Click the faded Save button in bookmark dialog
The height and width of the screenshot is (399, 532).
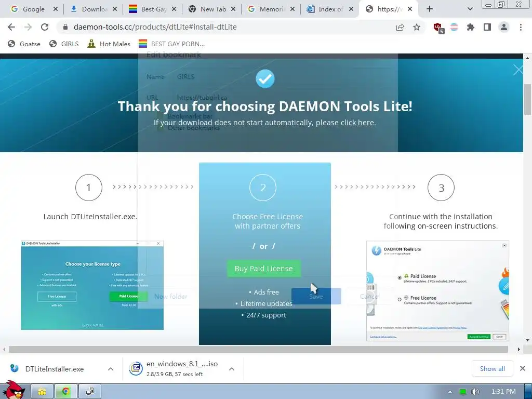[x=316, y=296]
